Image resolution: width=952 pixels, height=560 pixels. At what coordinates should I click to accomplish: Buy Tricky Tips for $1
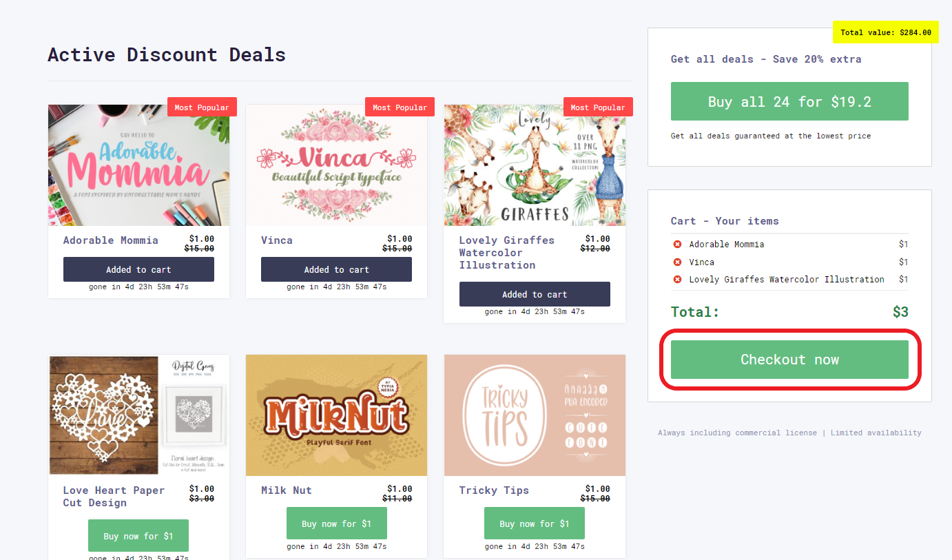tap(535, 523)
